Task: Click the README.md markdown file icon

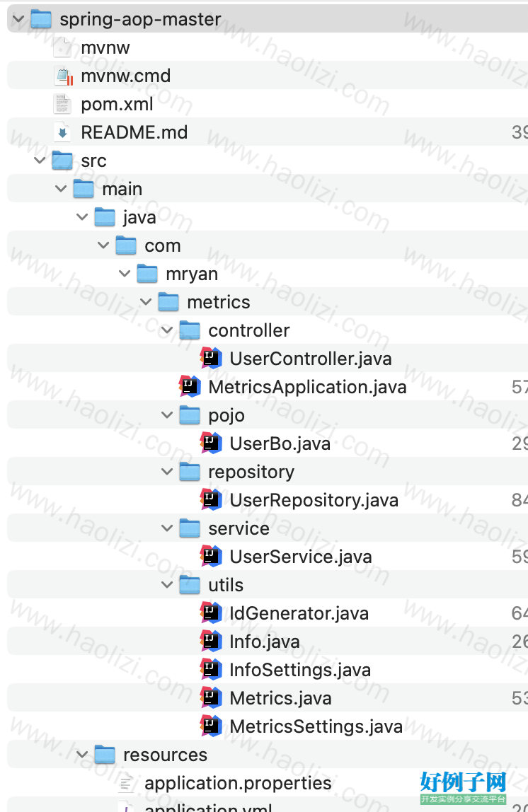Action: coord(62,132)
